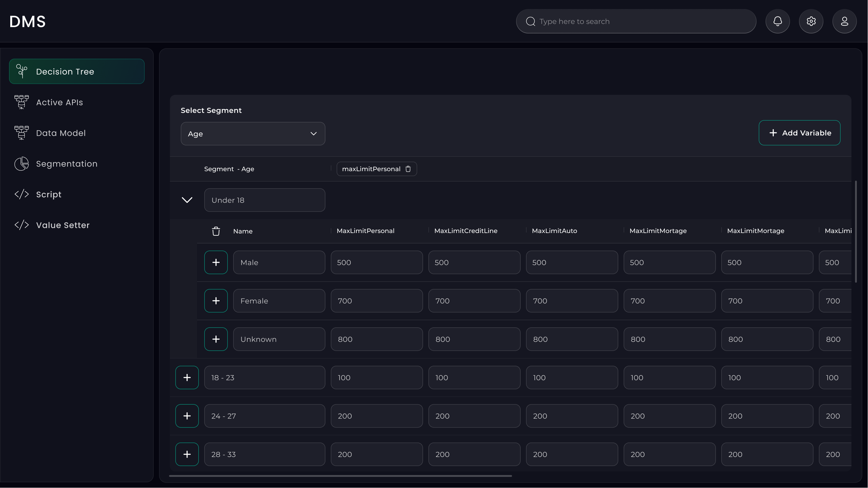Click the plus button for Under 18 Female row

coord(216,300)
